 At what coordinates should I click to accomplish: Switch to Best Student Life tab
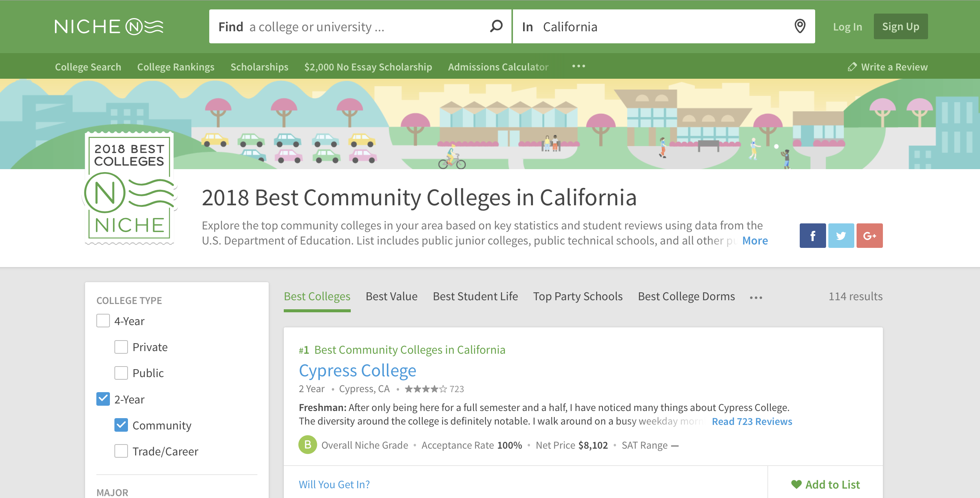click(475, 296)
